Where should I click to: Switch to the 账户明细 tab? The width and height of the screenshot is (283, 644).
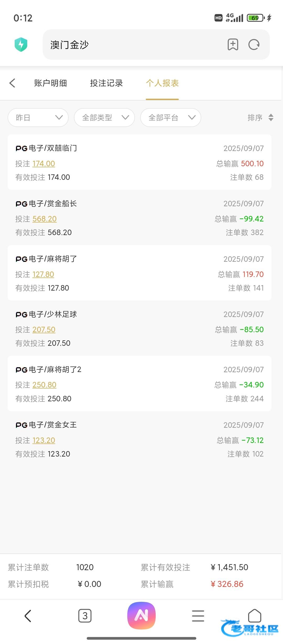tap(51, 83)
